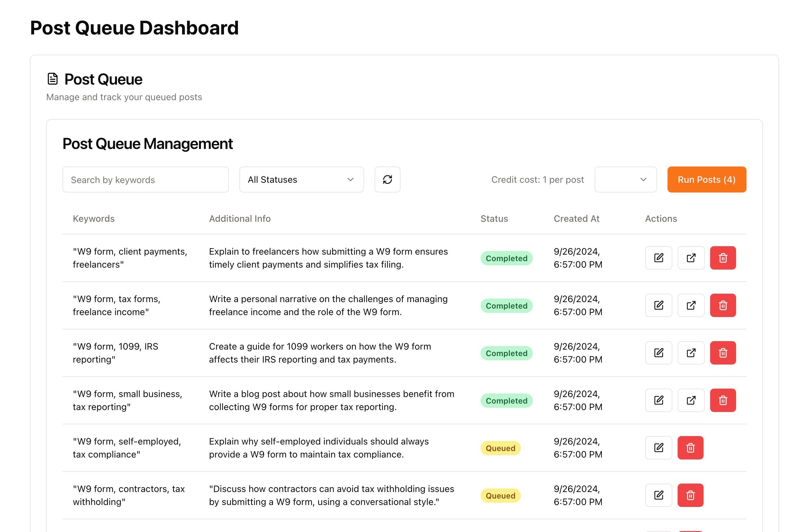Click the Queued badge on contractors post
Screen dimensions: 807x532
pos(500,495)
